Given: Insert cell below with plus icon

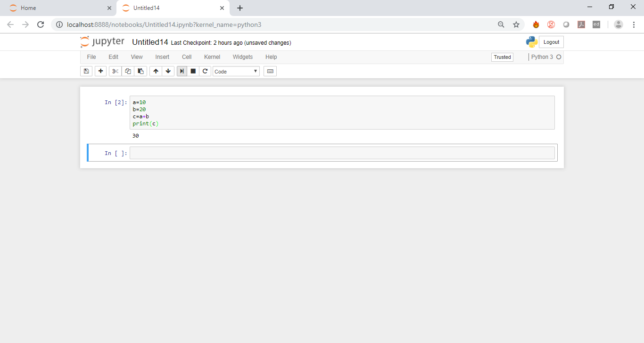Looking at the screenshot, I should tap(100, 71).
